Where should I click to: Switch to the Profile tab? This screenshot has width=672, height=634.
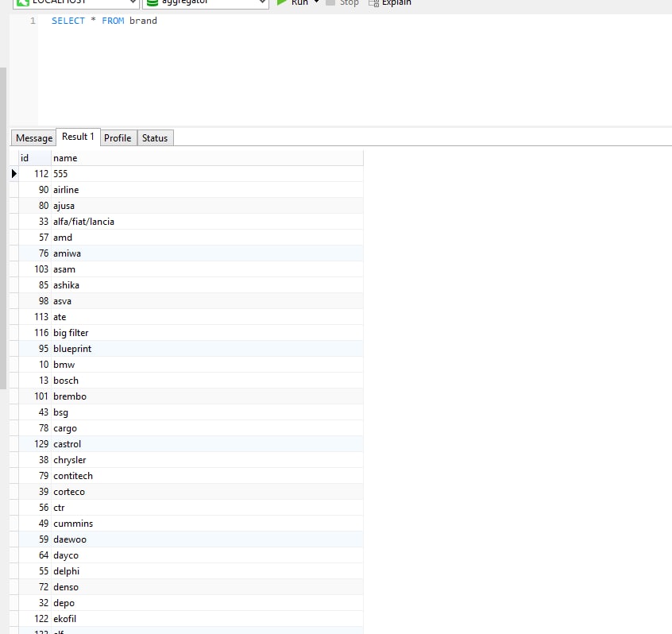[118, 138]
